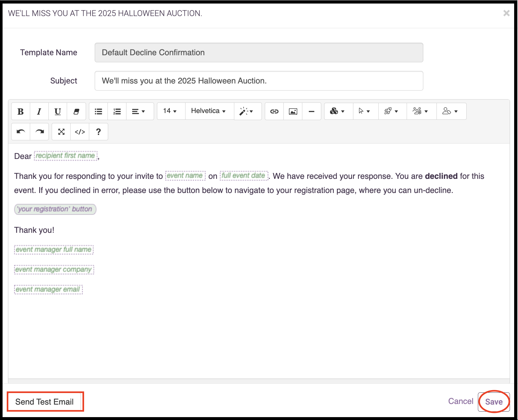Open the person link icon dropdown

pos(451,111)
